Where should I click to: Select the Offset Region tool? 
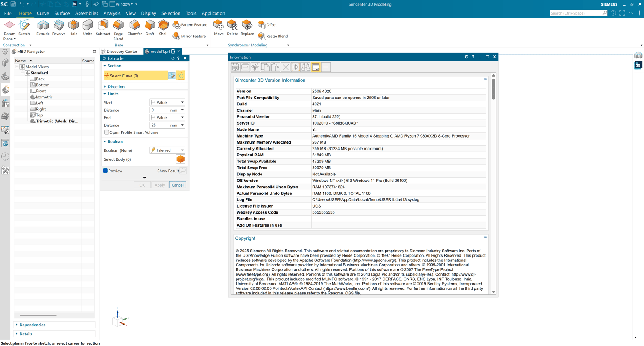(267, 25)
